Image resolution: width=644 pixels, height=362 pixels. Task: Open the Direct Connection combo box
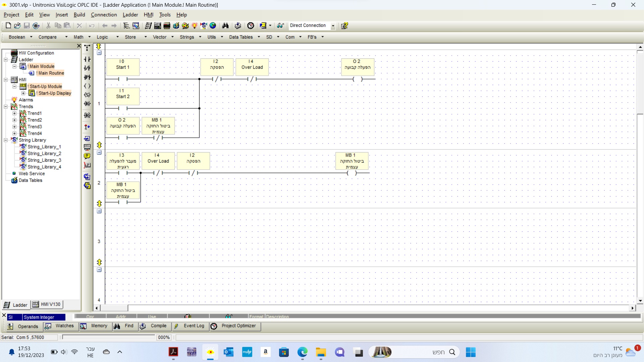[312, 25]
